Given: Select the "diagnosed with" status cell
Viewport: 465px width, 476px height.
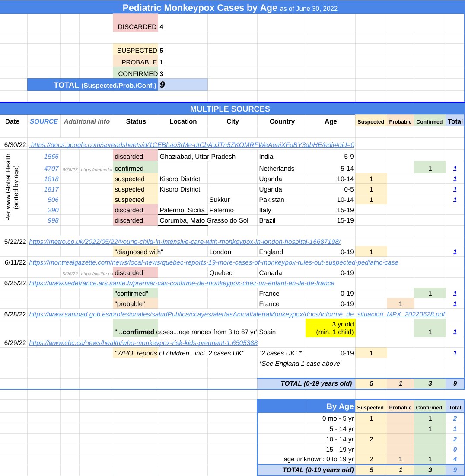Looking at the screenshot, I should (135, 252).
